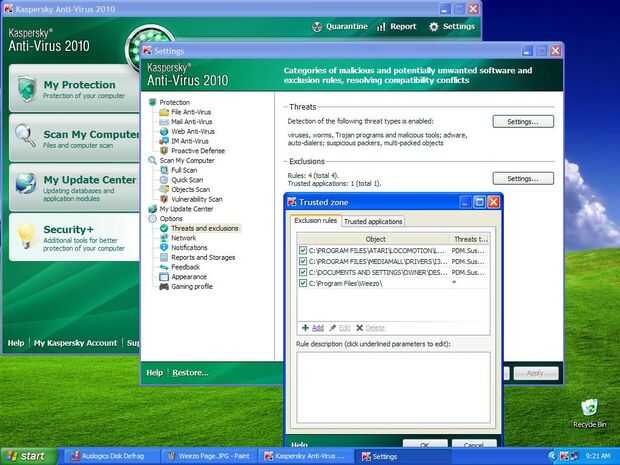Open Security+ lightbulb panel
Viewport: 620px width, 465px height.
click(x=74, y=238)
